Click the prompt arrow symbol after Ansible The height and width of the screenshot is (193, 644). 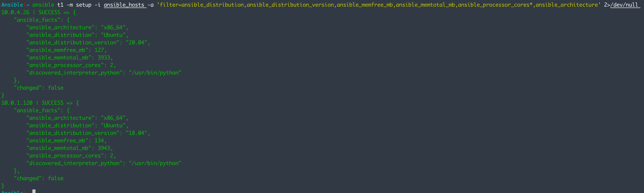[x=28, y=5]
